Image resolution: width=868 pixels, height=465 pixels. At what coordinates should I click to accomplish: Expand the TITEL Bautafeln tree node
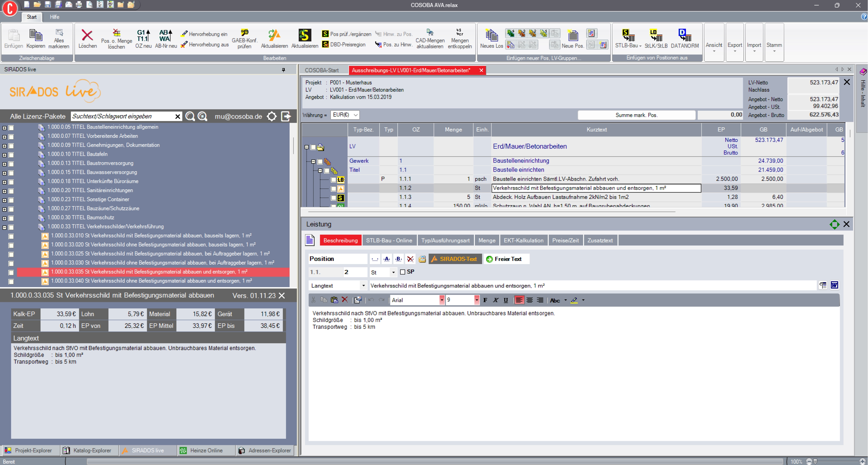[4, 155]
